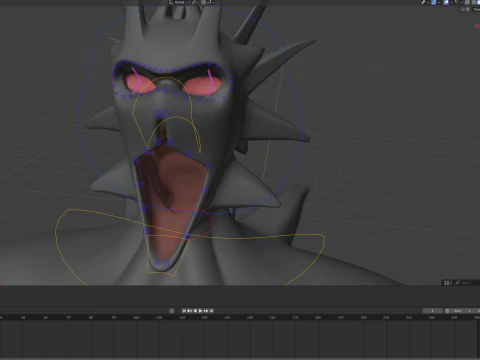480x360 pixels.
Task: Toggle the snap magnet in viewport header
Action: 203,2
